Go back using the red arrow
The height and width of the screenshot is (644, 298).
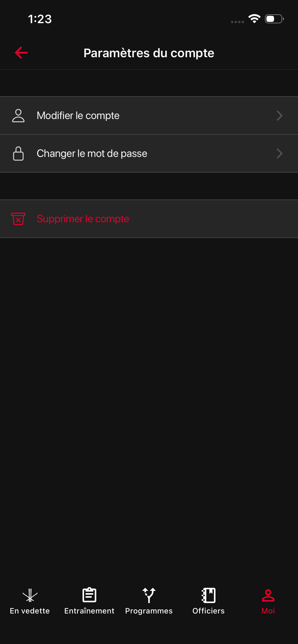[21, 53]
